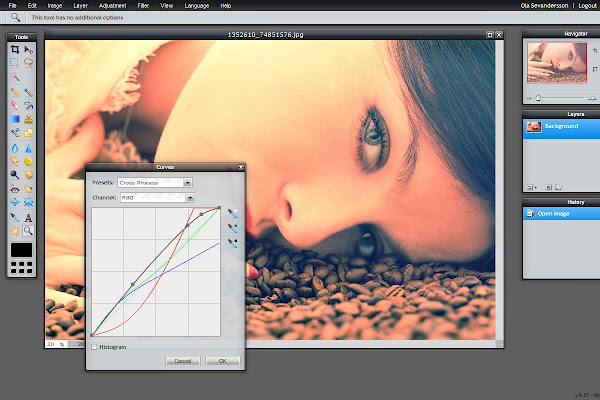The image size is (600, 400).
Task: Select the Zoom tool in Tools panel
Action: 28,231
